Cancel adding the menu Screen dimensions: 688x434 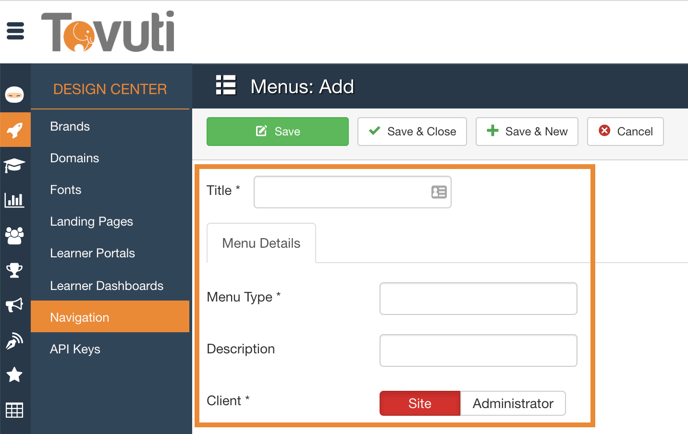[626, 131]
